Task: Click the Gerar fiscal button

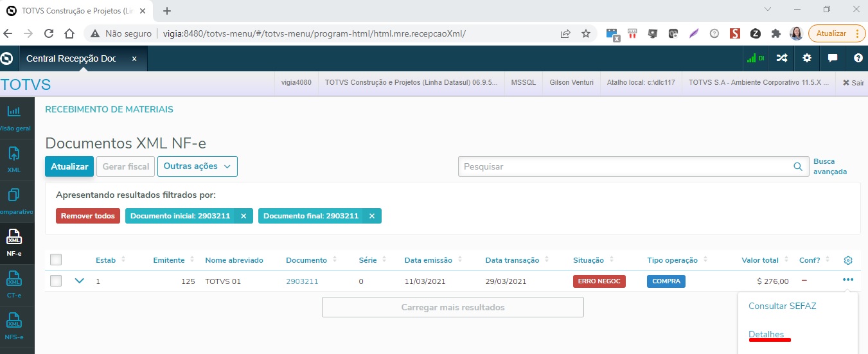Action: point(126,166)
